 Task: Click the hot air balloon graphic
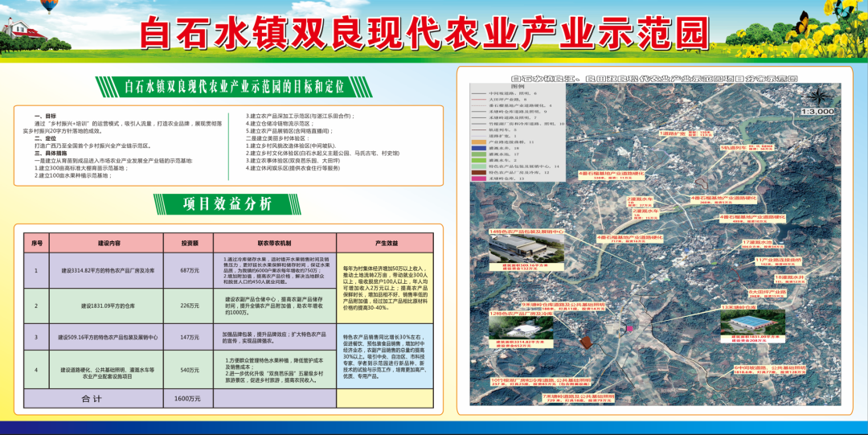point(49,6)
